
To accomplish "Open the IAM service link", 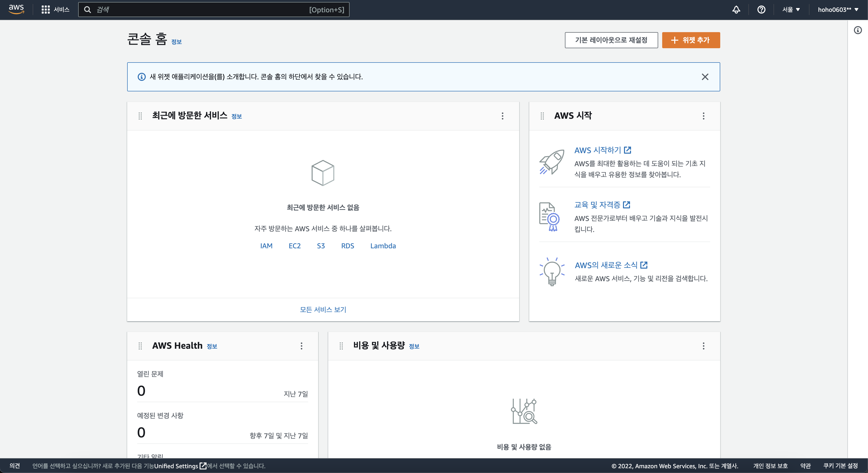I will (x=266, y=246).
